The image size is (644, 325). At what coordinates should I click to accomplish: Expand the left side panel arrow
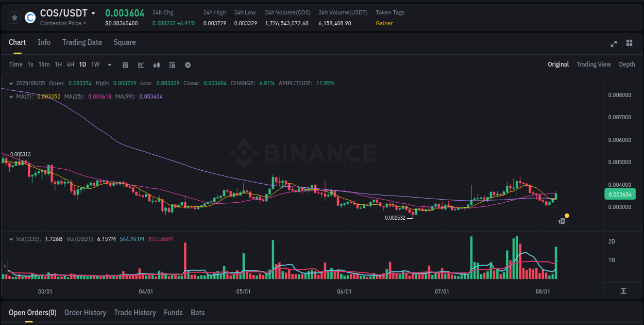pos(4,266)
